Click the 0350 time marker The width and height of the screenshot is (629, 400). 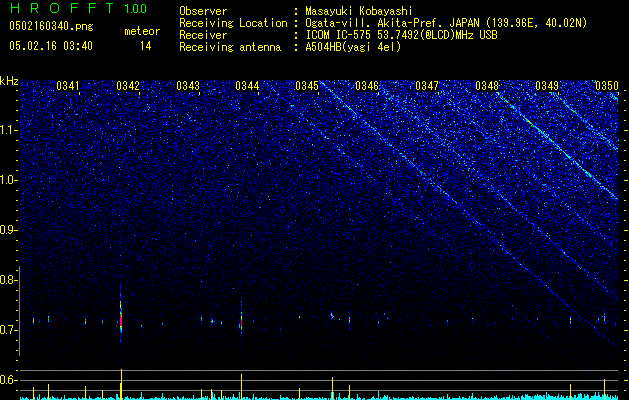[x=607, y=86]
